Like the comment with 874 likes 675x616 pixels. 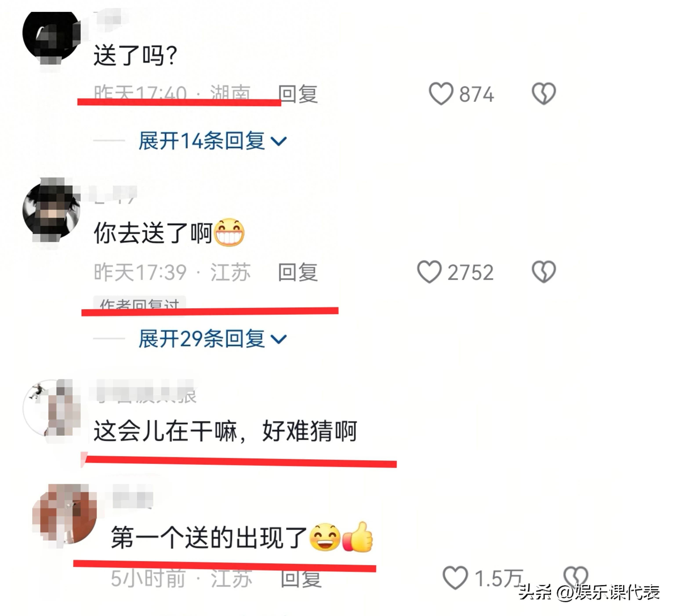pyautogui.click(x=441, y=93)
